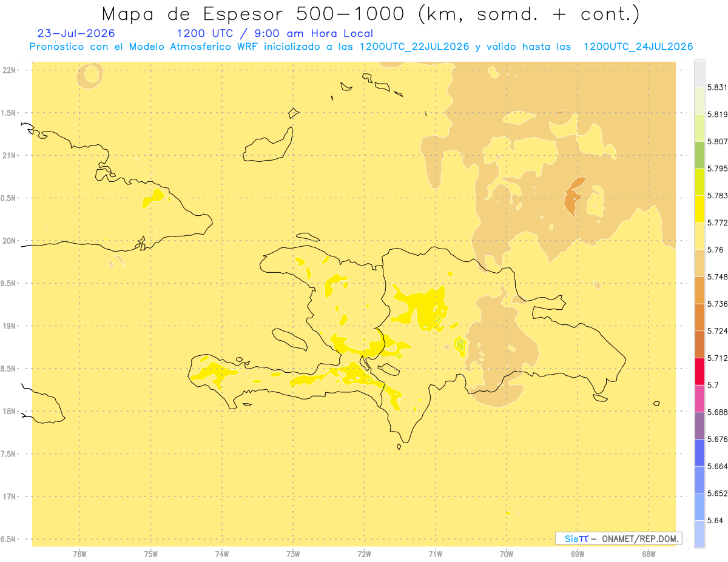Click the colorbar label 5.783
This screenshot has width=728, height=562.
718,196
